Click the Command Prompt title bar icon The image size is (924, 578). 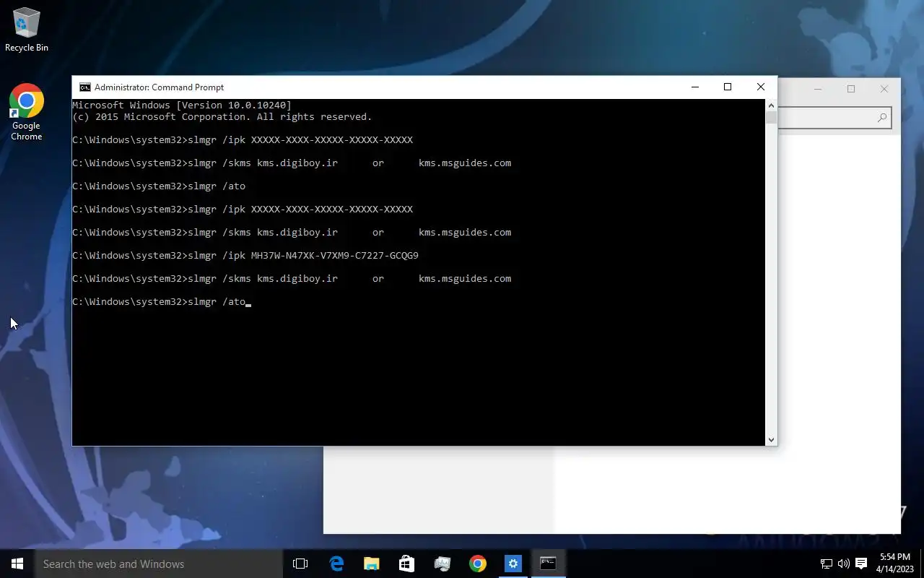tap(84, 87)
